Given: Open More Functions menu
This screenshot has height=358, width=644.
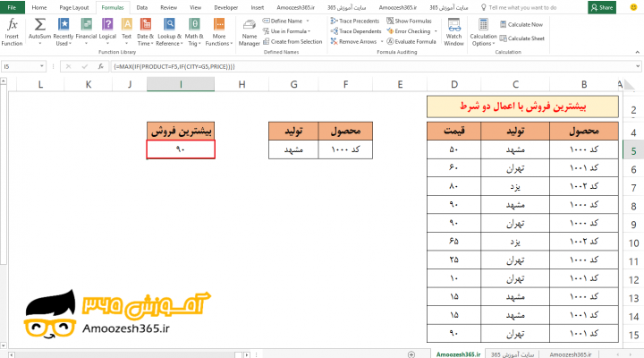Looking at the screenshot, I should [219, 32].
